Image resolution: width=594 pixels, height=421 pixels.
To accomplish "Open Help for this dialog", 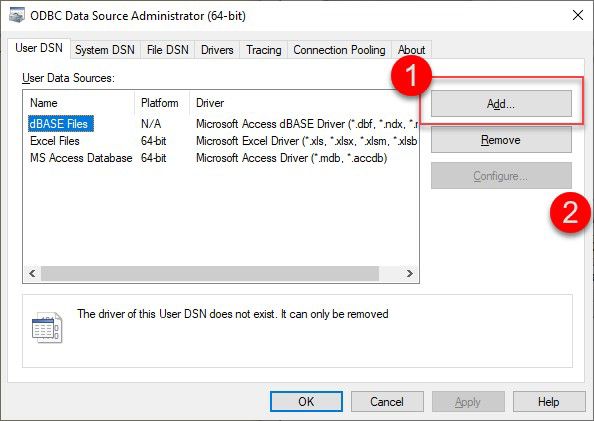I will [549, 402].
